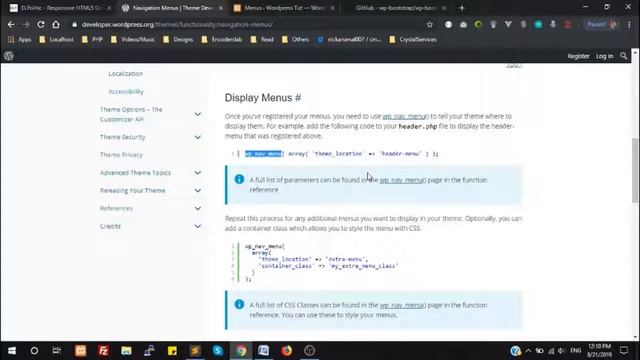Show hidden system tray icons

click(528, 351)
